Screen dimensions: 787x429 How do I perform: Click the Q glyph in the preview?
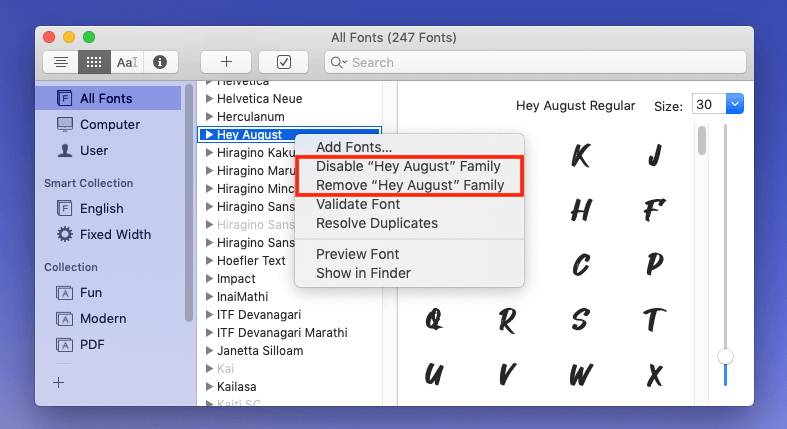pyautogui.click(x=434, y=319)
